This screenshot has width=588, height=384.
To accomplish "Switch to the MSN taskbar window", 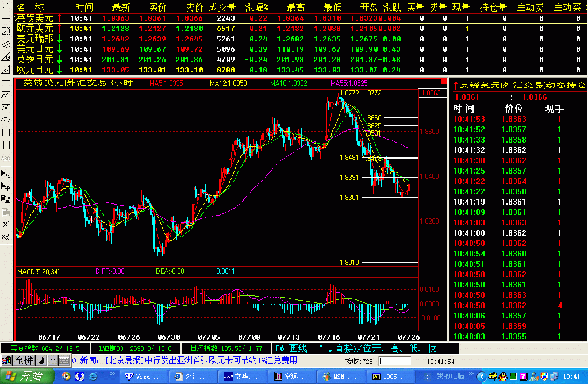I will click(341, 377).
